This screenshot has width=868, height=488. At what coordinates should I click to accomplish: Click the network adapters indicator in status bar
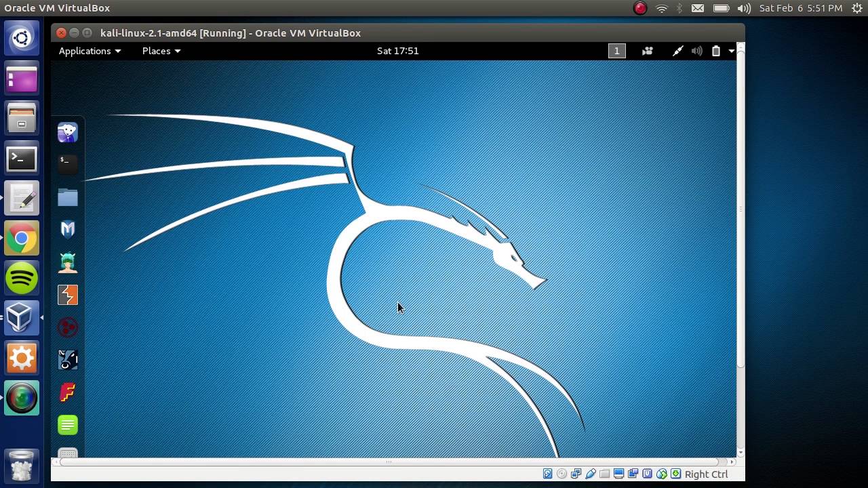[576, 474]
